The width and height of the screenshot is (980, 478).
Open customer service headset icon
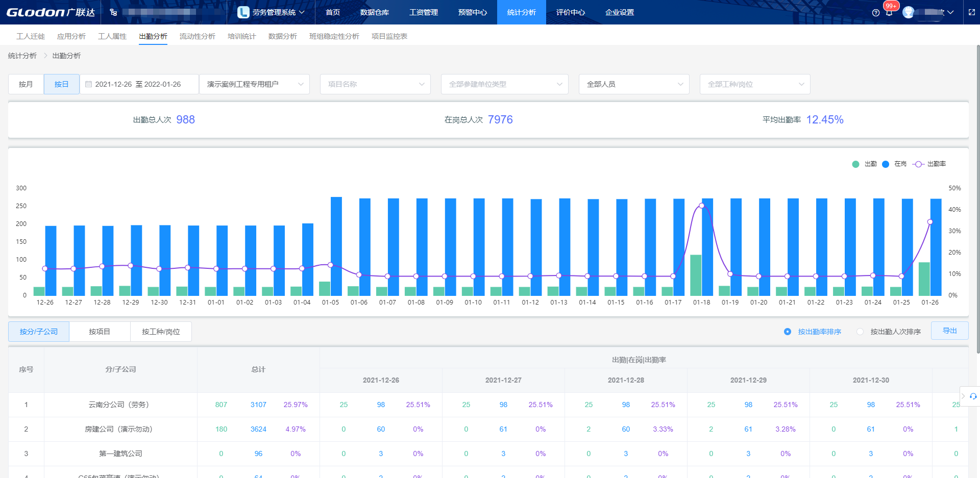tap(973, 396)
